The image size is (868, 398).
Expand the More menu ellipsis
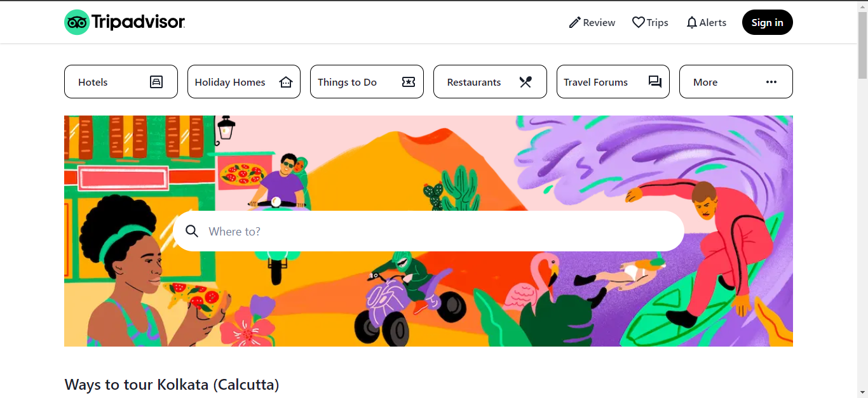pos(771,82)
